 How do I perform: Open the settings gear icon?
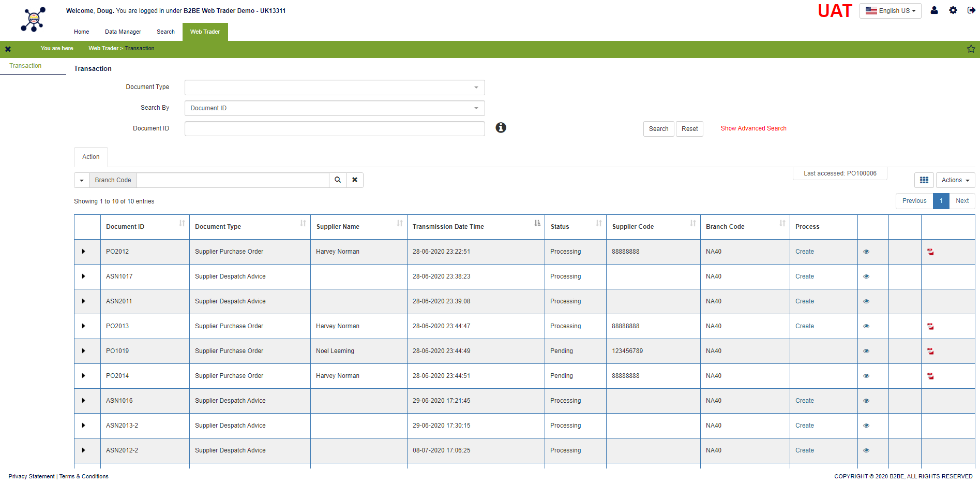click(x=953, y=10)
